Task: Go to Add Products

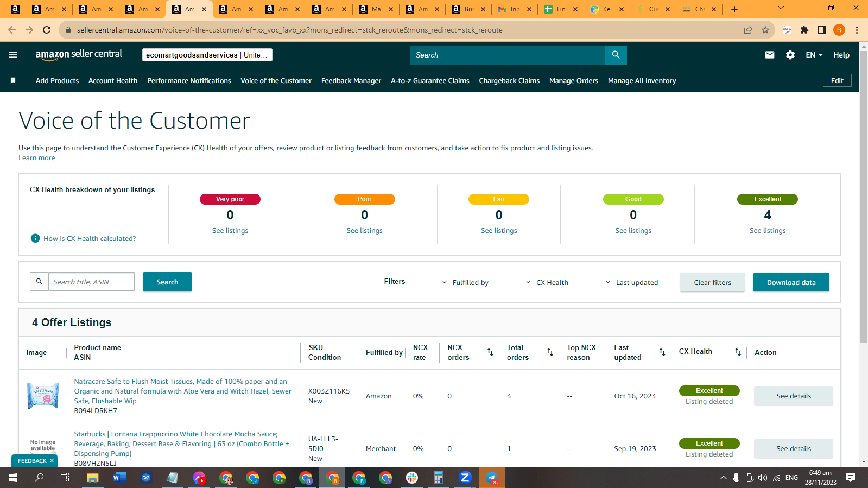Action: tap(57, 80)
